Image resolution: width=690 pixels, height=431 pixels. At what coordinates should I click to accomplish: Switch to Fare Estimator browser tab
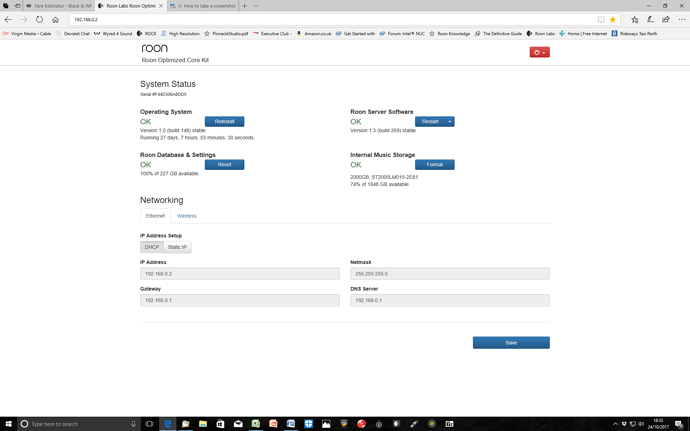coord(59,6)
